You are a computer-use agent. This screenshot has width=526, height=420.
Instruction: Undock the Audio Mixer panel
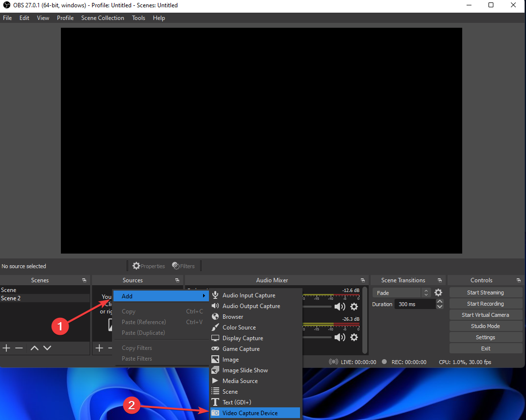pyautogui.click(x=363, y=280)
